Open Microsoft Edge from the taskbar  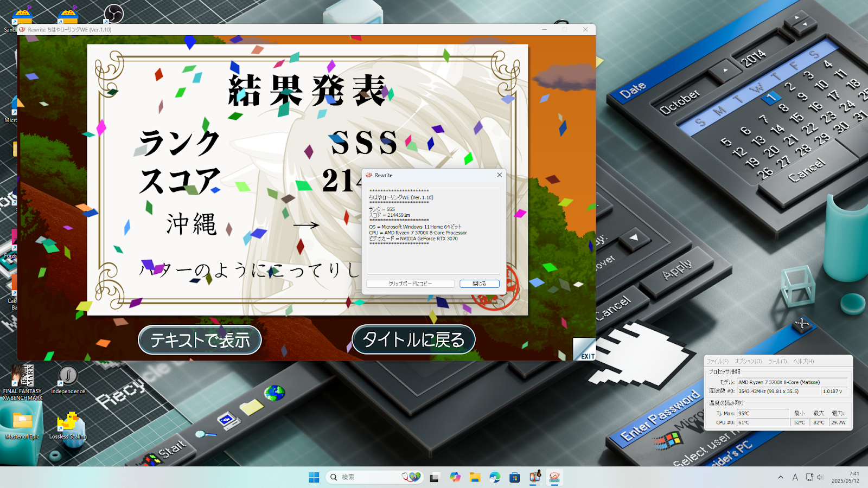click(x=495, y=477)
